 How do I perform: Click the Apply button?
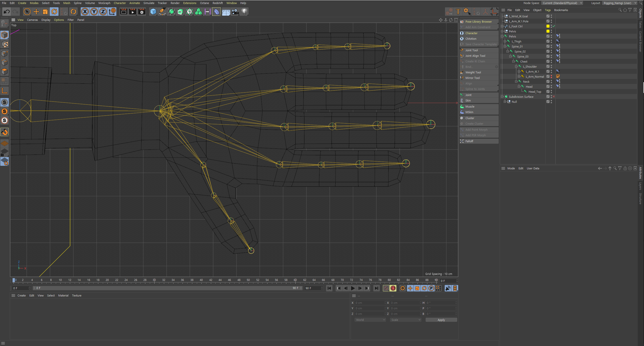pyautogui.click(x=441, y=320)
